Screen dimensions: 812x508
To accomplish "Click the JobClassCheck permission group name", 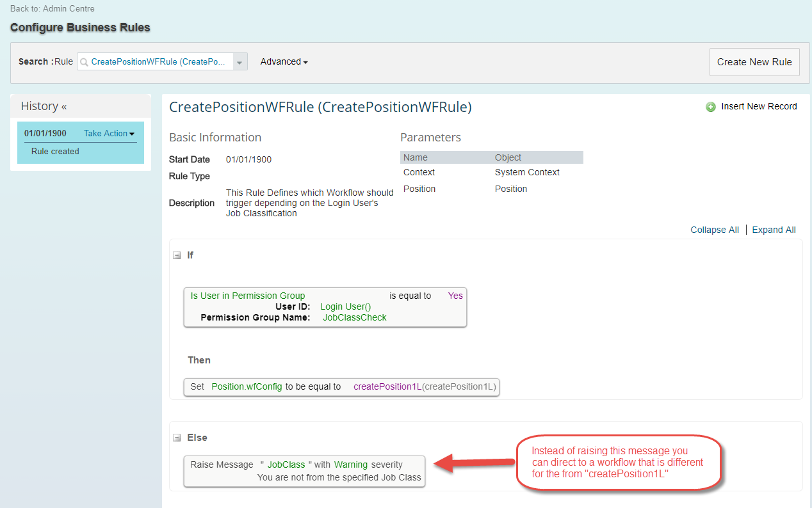I will 355,317.
